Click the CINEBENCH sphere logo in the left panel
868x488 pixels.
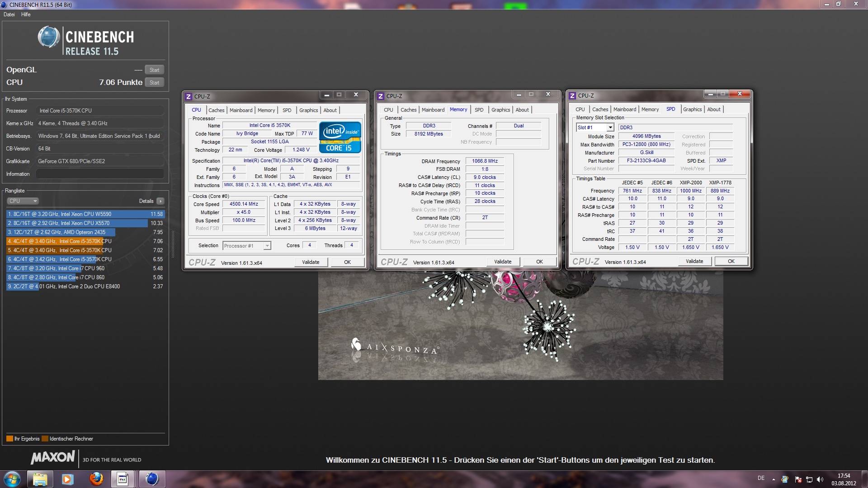click(x=49, y=37)
